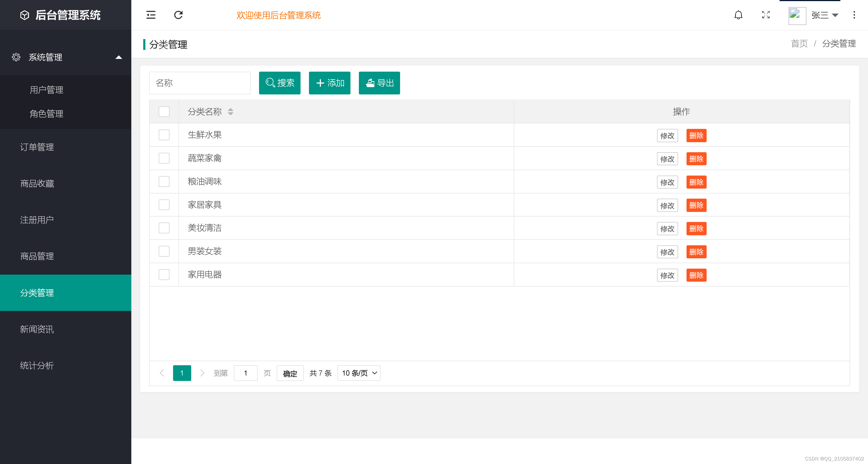This screenshot has width=868, height=464.
Task: Sort by the 分类名称 column arrows
Action: [x=231, y=112]
